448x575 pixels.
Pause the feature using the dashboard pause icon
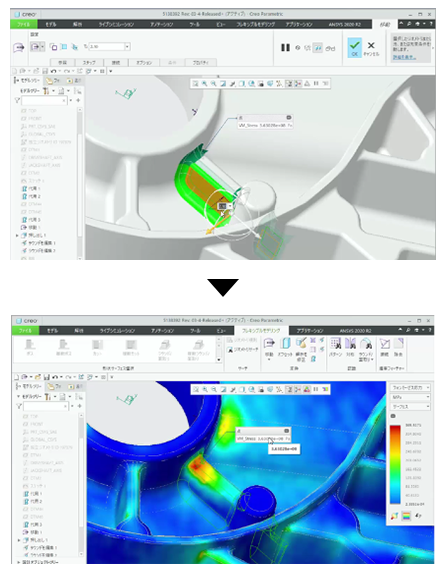click(x=285, y=48)
